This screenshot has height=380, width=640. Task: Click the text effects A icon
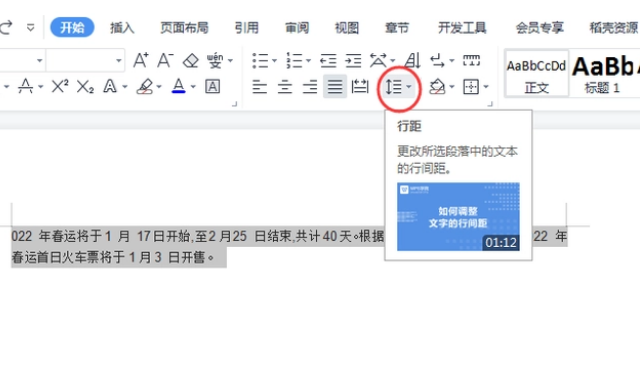pos(110,86)
